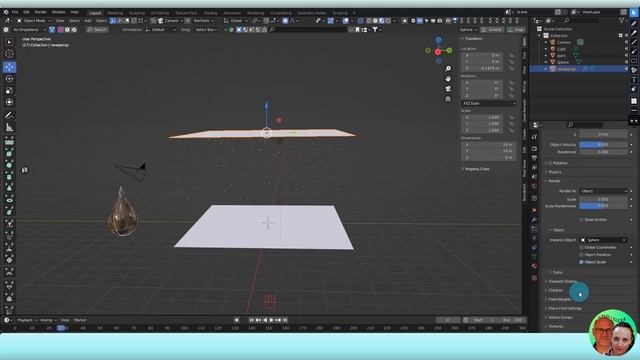Open the viewport Add menu

88,20
